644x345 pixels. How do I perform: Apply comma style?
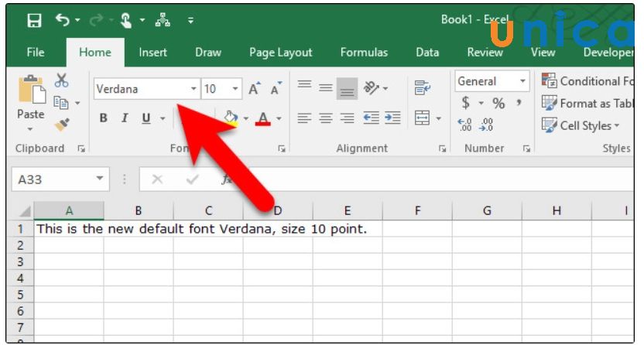519,103
